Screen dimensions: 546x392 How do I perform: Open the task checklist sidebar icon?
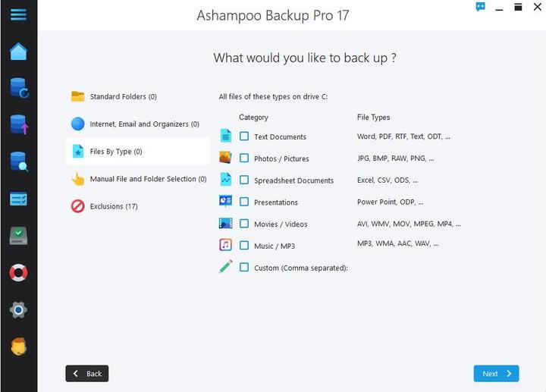point(18,199)
